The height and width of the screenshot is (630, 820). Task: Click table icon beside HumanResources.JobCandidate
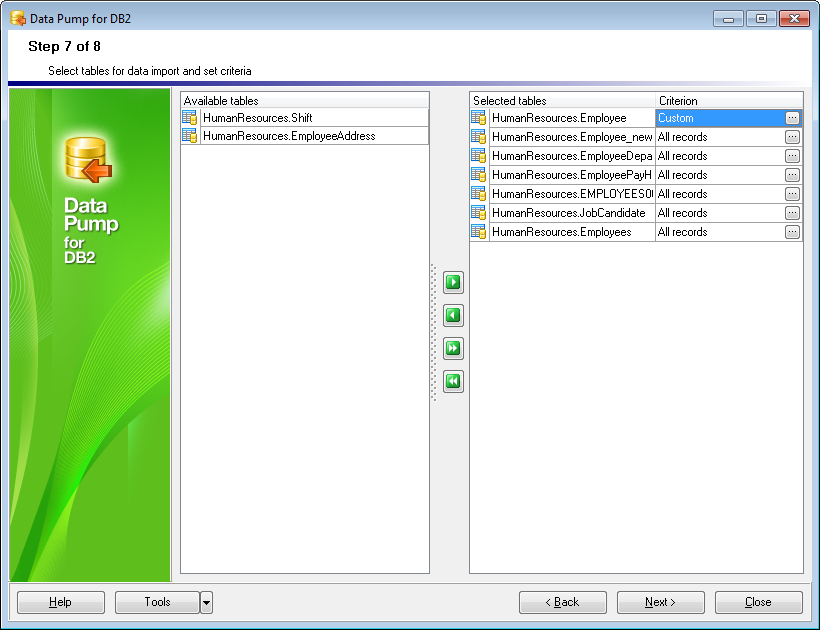[479, 213]
